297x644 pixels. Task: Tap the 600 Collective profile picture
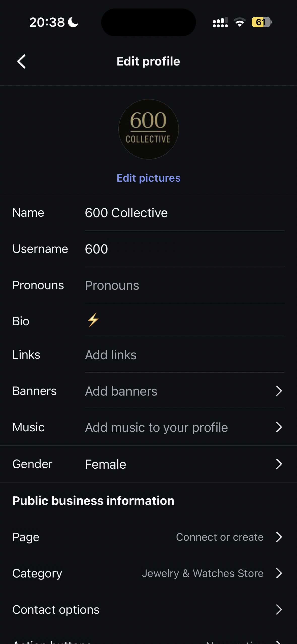click(148, 129)
